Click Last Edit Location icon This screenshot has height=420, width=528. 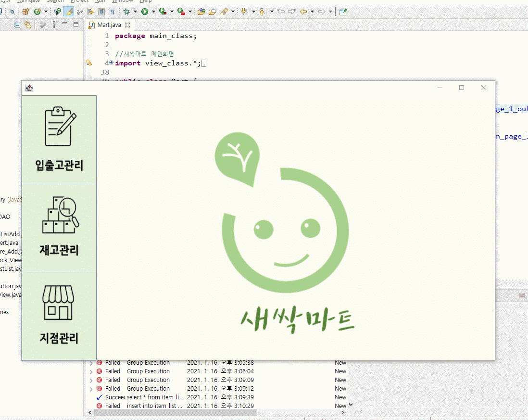[281, 12]
